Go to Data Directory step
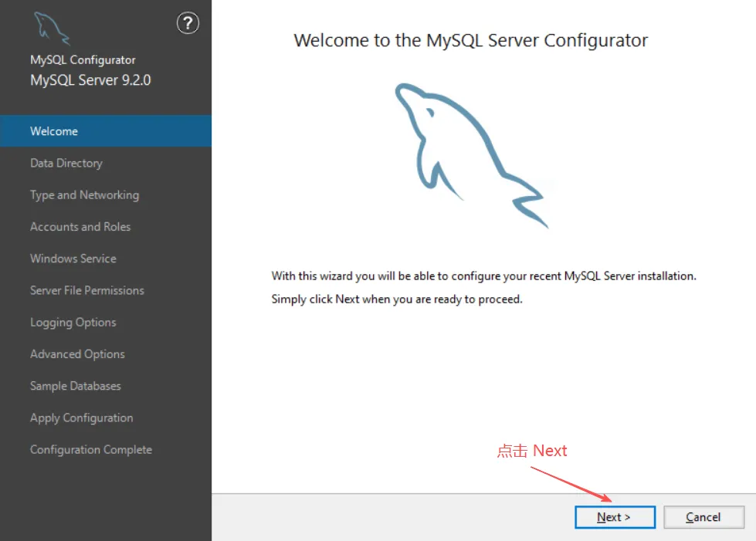 point(106,163)
